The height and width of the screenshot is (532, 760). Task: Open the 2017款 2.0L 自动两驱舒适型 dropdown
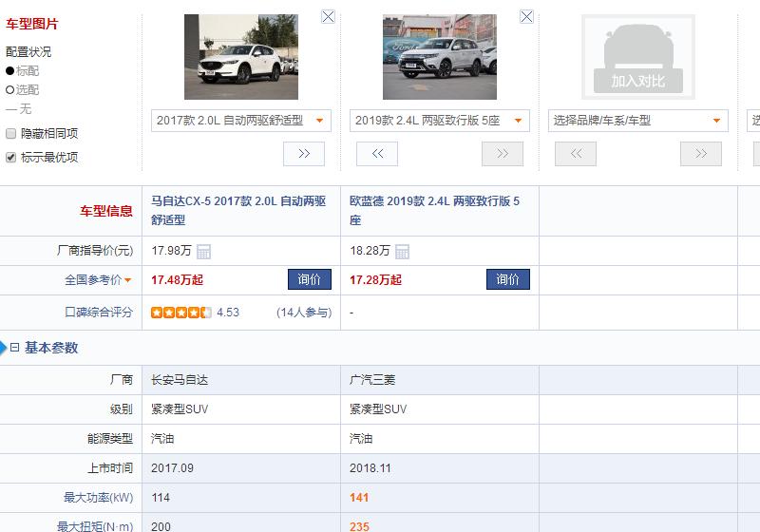241,121
